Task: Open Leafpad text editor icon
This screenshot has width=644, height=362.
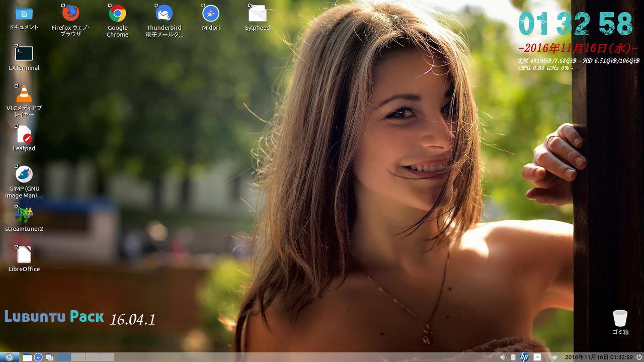Action: click(x=24, y=134)
